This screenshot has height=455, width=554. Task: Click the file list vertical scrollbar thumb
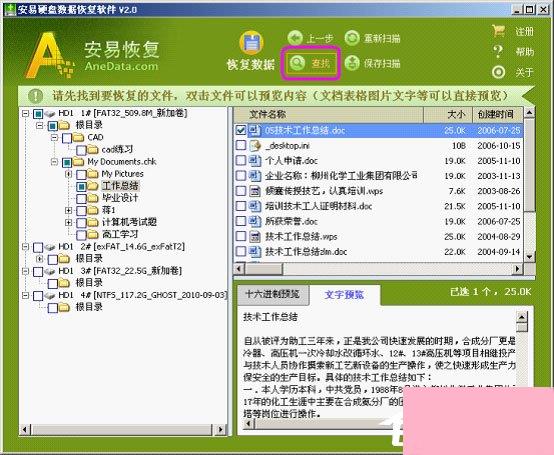pos(529,165)
